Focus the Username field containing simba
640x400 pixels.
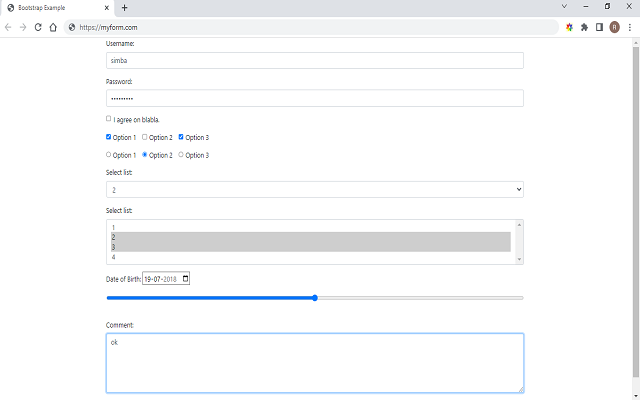[x=314, y=61]
